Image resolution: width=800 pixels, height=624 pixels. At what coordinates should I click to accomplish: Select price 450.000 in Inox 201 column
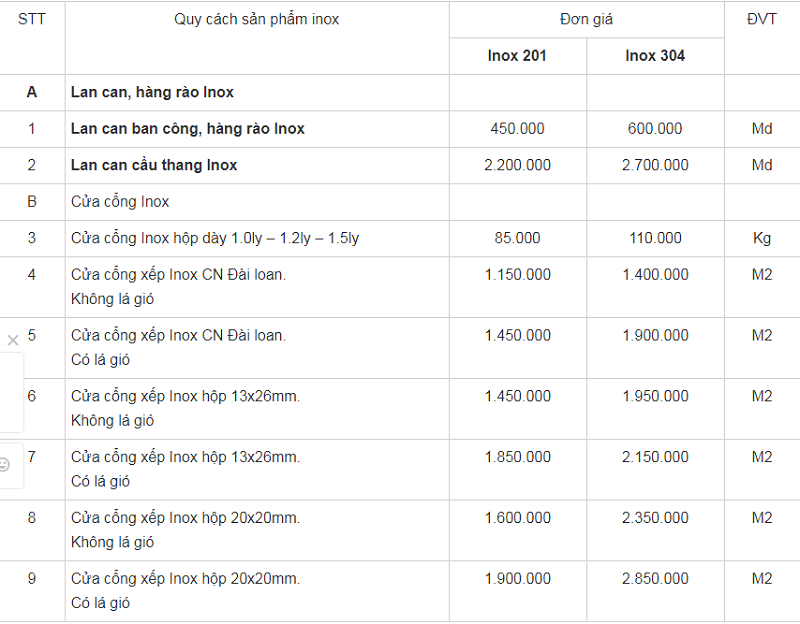click(517, 129)
